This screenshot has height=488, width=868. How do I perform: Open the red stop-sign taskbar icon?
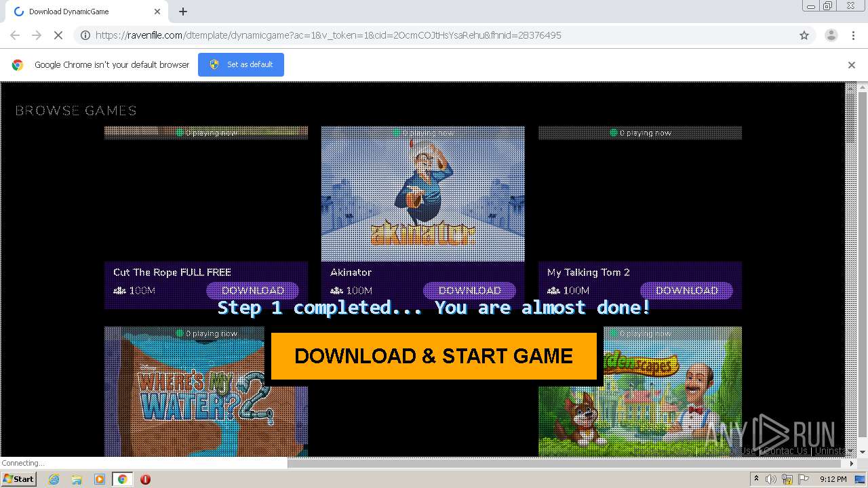(x=145, y=479)
